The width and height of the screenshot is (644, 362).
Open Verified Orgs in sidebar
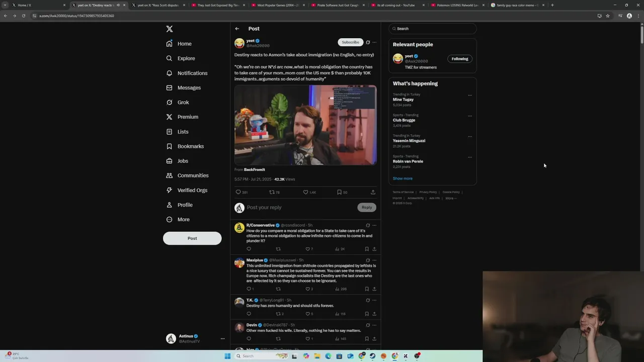click(186, 190)
